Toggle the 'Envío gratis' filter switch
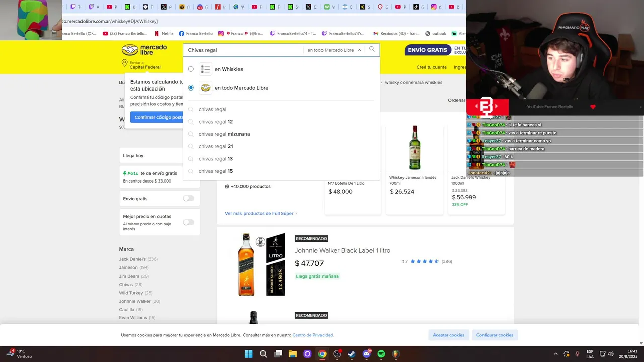644x362 pixels. point(188,199)
